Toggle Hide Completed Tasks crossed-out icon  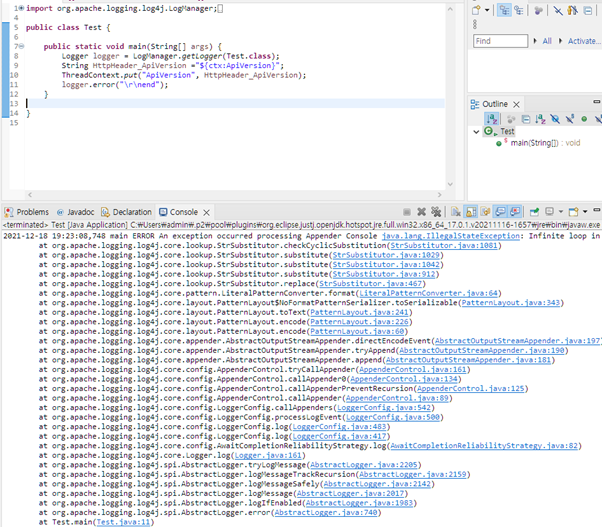558,10
